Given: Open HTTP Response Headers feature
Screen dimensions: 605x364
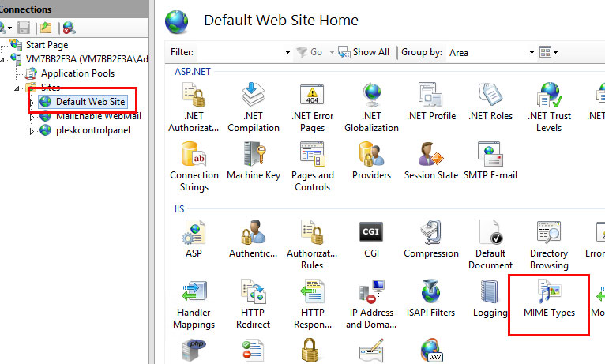Looking at the screenshot, I should click(x=313, y=305).
